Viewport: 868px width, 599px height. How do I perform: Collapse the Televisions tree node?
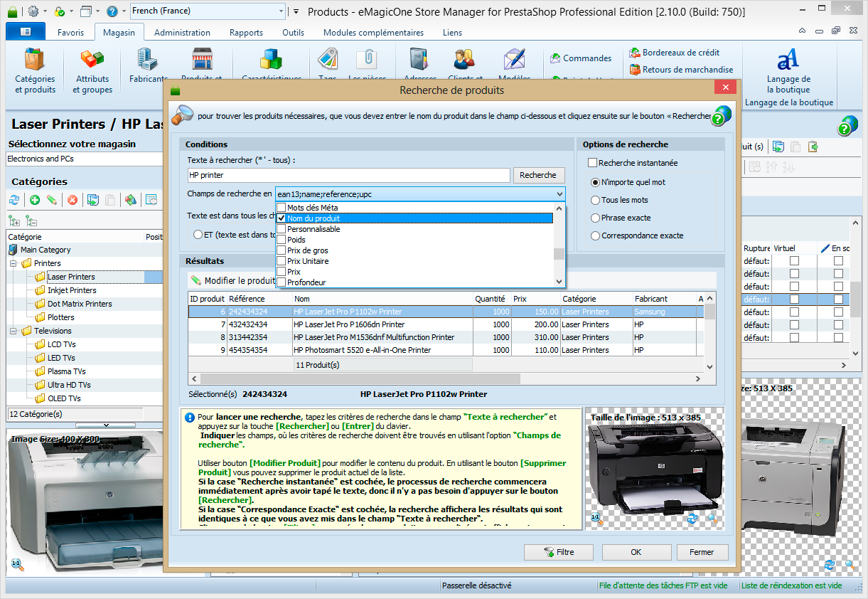point(13,331)
